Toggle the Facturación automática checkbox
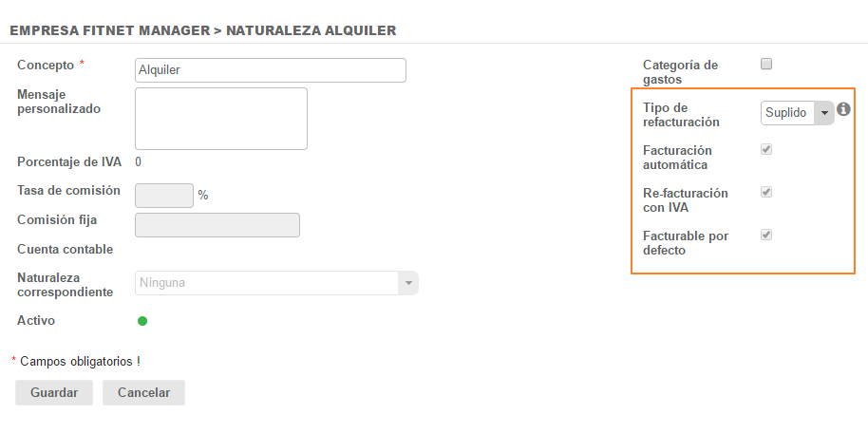This screenshot has width=868, height=434. point(766,149)
